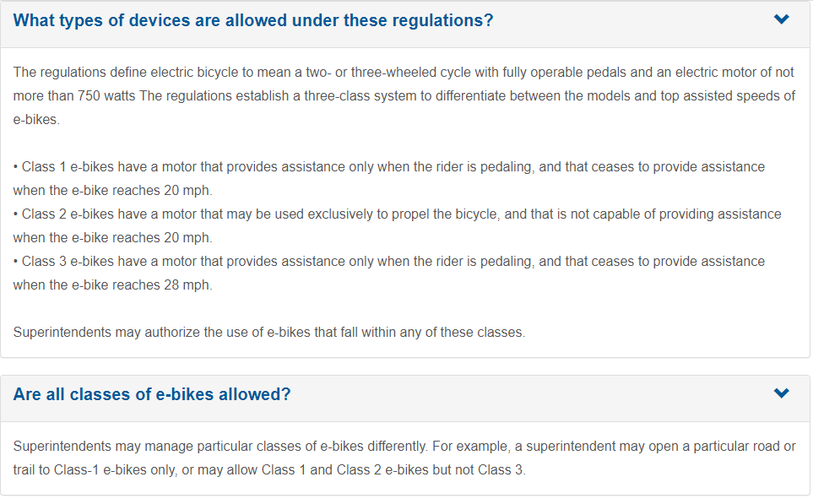Click 'Superintendents may authorize' sentence
813x504 pixels.
click(268, 333)
